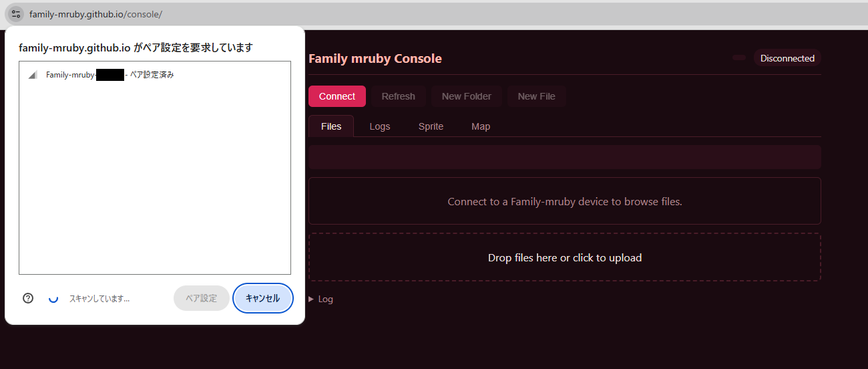Click the blue scanning spinner in the pairing dialog
The width and height of the screenshot is (868, 369).
(54, 299)
